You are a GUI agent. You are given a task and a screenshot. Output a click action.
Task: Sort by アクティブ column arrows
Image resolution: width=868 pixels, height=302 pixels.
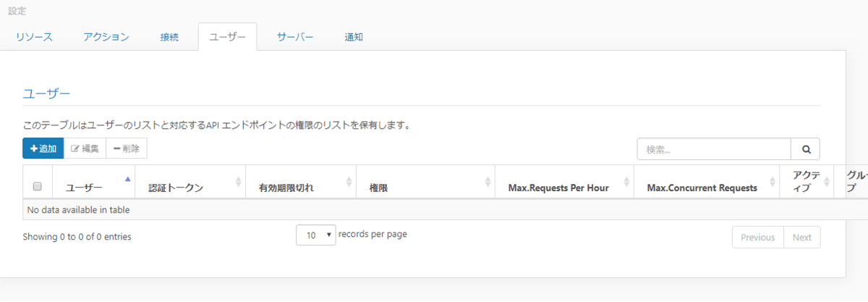pyautogui.click(x=827, y=182)
